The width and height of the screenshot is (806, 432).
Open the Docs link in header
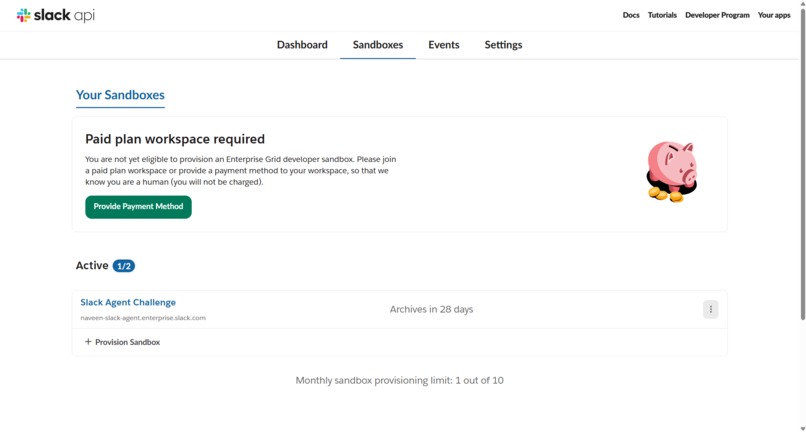pos(631,15)
